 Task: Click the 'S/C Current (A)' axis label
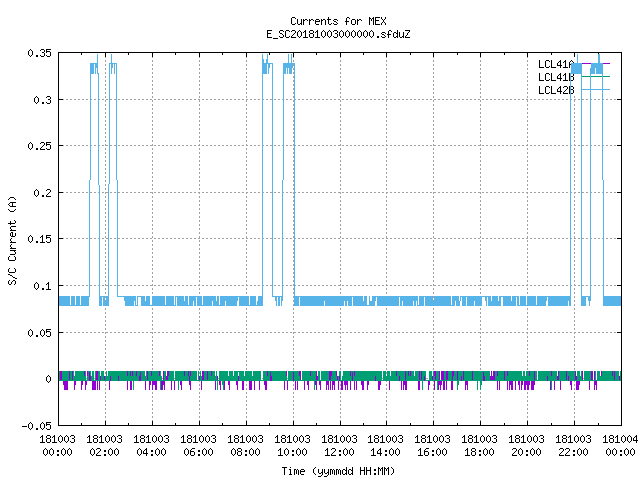(12, 240)
